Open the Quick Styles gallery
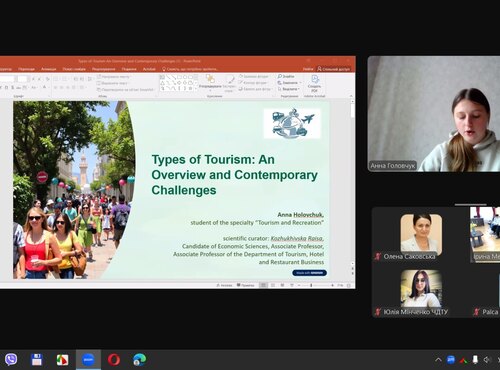The width and height of the screenshot is (500, 370). tap(229, 83)
